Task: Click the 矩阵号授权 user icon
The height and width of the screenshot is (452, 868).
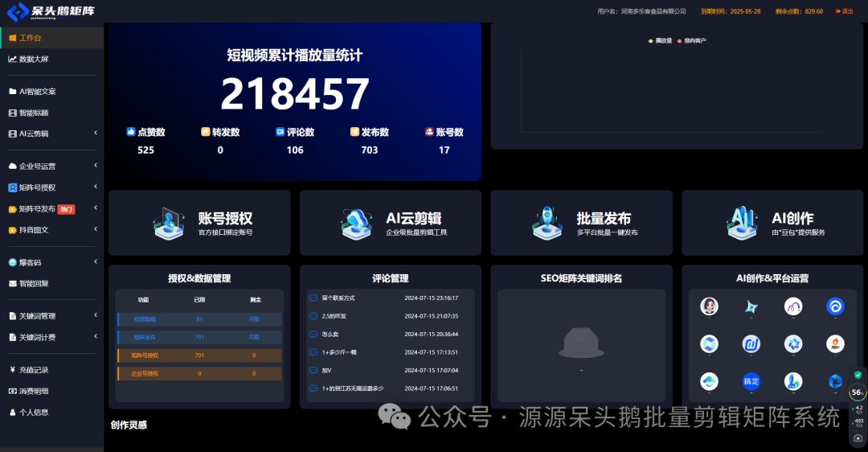Action: 12,187
